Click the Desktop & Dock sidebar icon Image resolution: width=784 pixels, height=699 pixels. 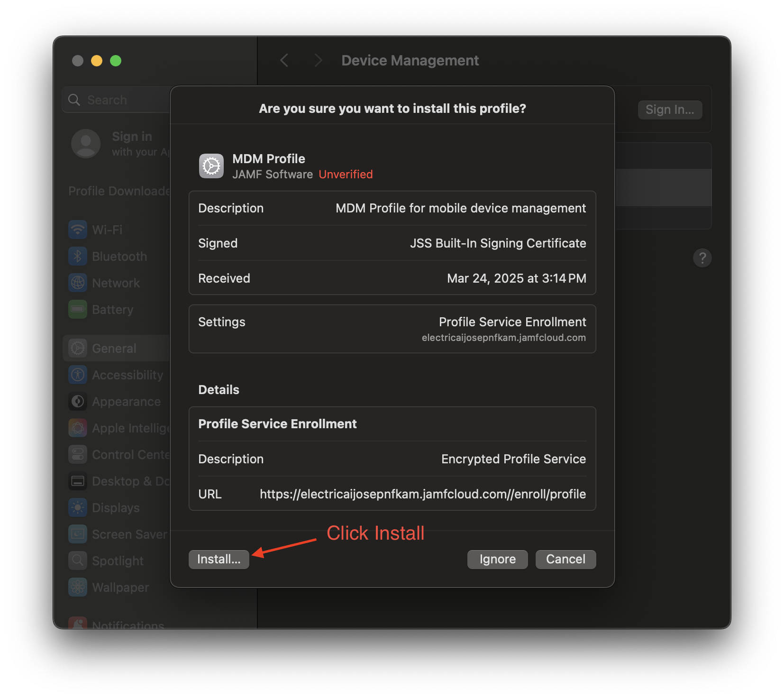tap(78, 481)
